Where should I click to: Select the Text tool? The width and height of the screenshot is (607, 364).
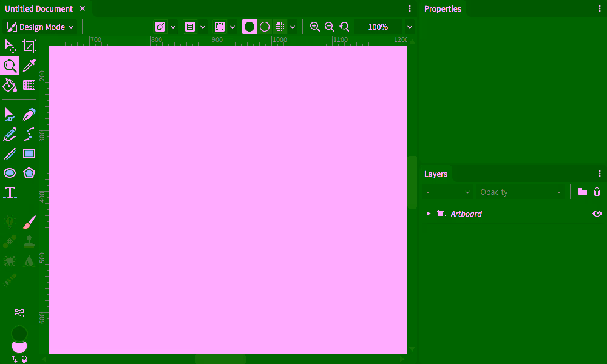10,193
